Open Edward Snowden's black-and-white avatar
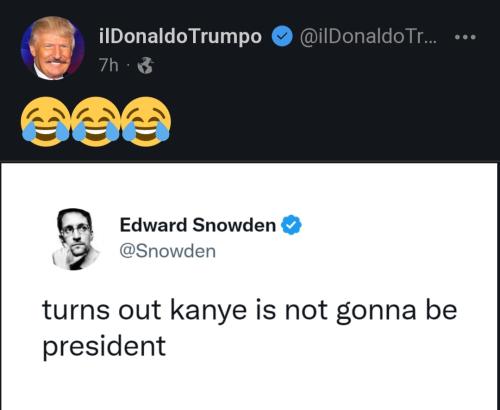The image size is (500, 410). (x=75, y=239)
